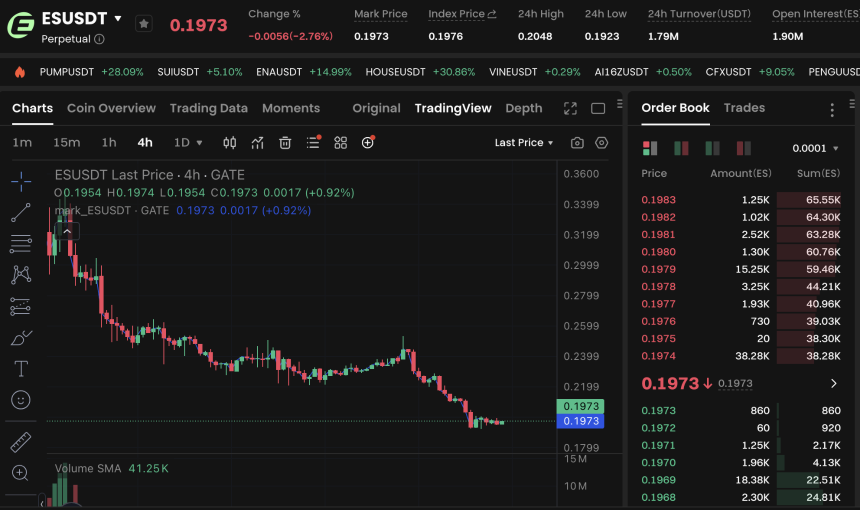This screenshot has height=510, width=860.
Task: Click the ESUSDT Last Price chart title
Action: pos(150,175)
